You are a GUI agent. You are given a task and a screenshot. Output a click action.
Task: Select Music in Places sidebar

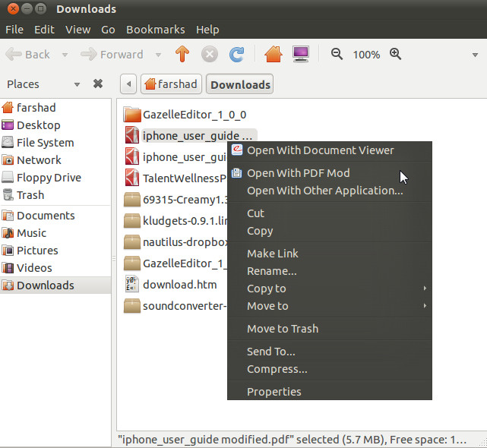point(55,233)
